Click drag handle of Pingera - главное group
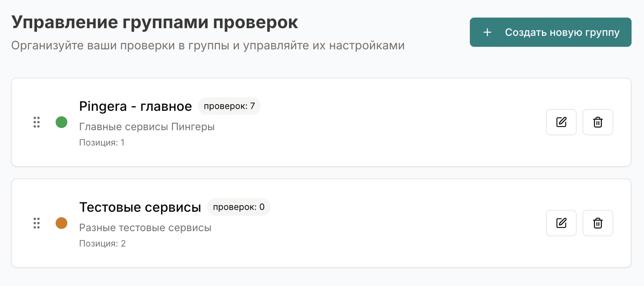The image size is (644, 286). point(37,122)
